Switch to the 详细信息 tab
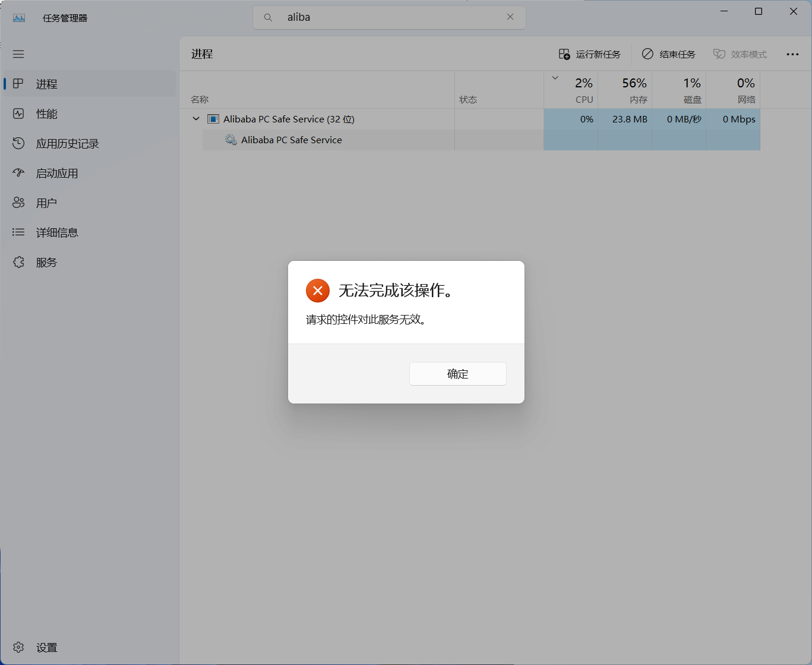The height and width of the screenshot is (665, 812). [90, 232]
